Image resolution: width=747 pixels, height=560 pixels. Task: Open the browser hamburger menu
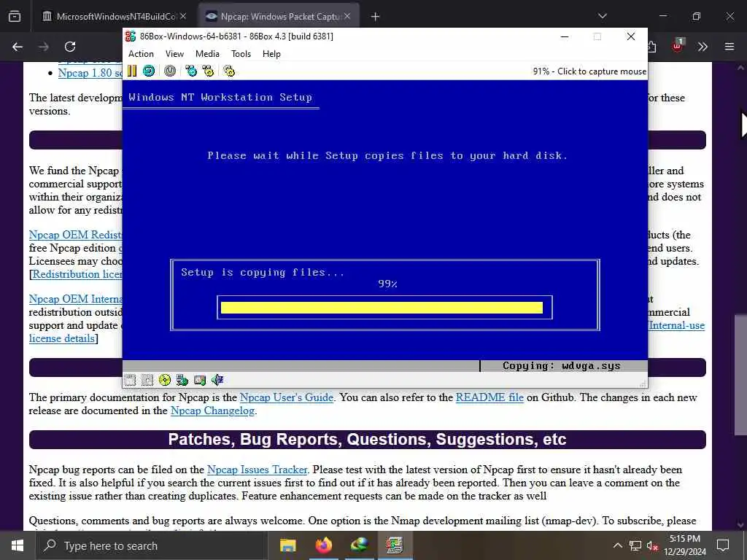click(x=729, y=47)
